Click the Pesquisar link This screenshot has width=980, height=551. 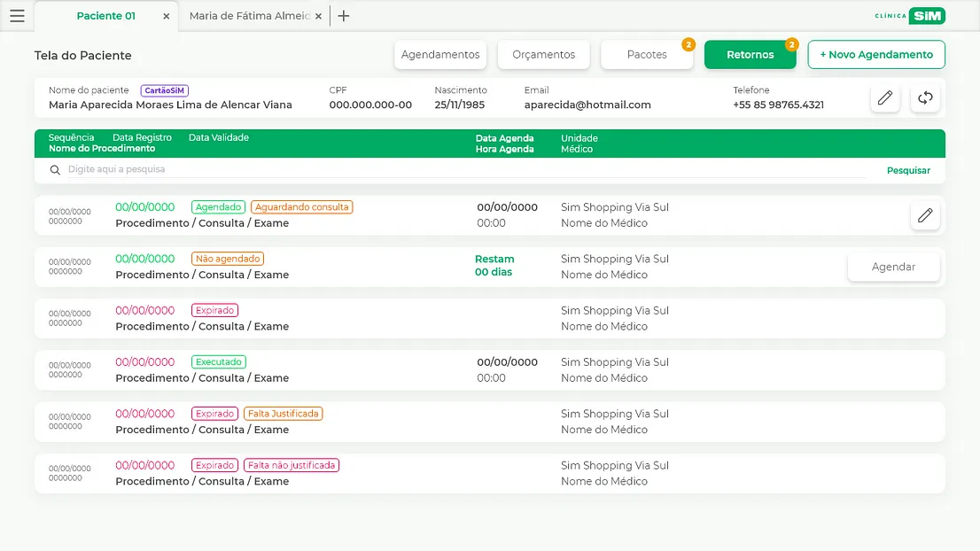(908, 170)
